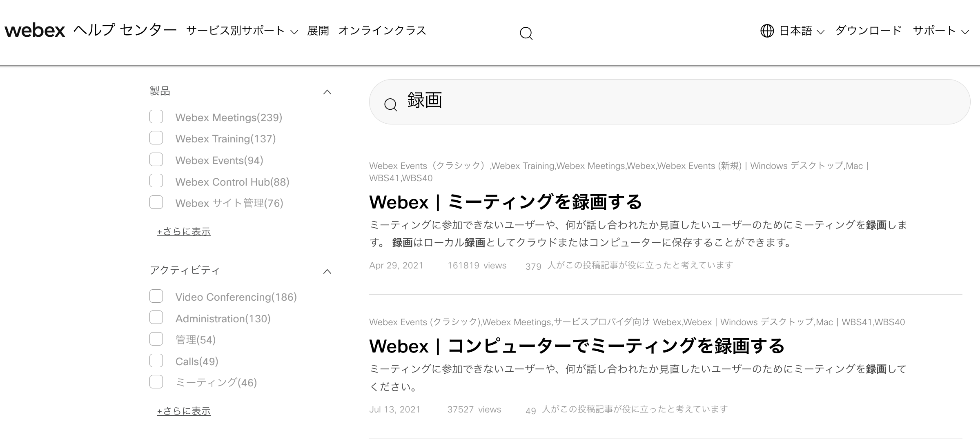Select the Webex Control Hub(88) checkbox
This screenshot has height=439, width=980.
click(x=156, y=181)
